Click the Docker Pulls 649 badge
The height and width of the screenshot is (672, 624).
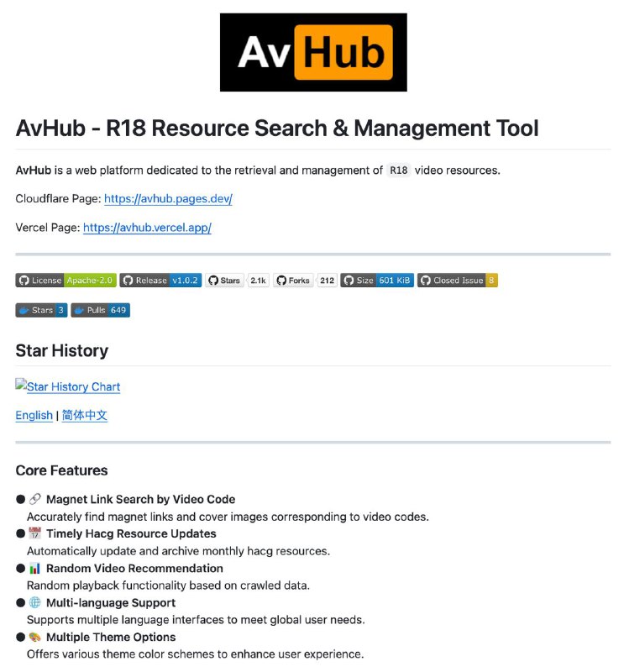100,310
